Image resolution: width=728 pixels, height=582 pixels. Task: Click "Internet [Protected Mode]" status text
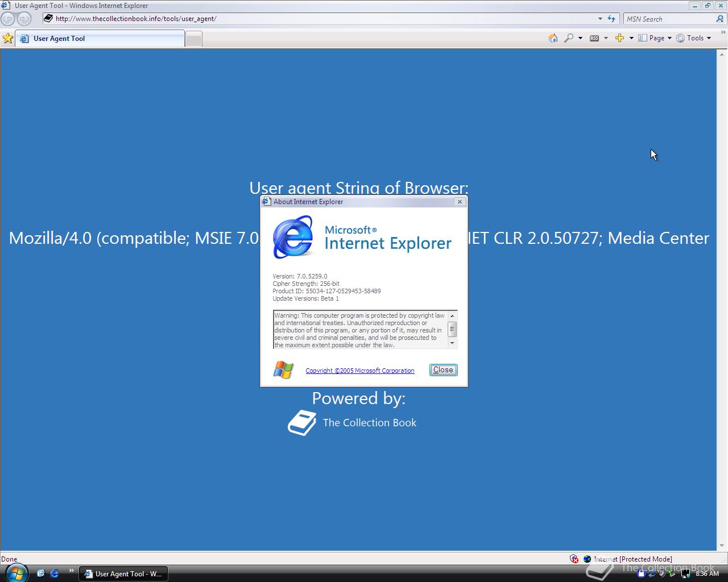pos(633,559)
